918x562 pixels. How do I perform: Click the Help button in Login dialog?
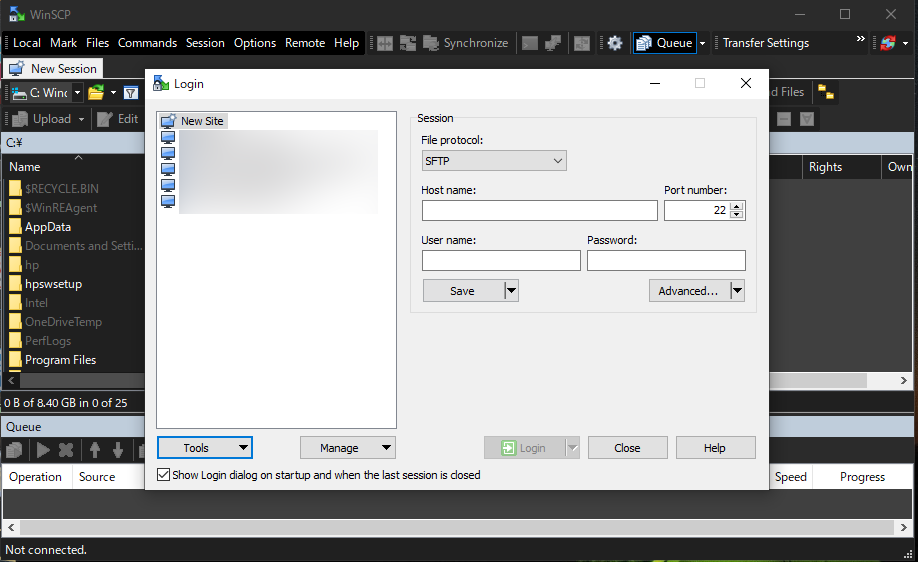point(715,448)
